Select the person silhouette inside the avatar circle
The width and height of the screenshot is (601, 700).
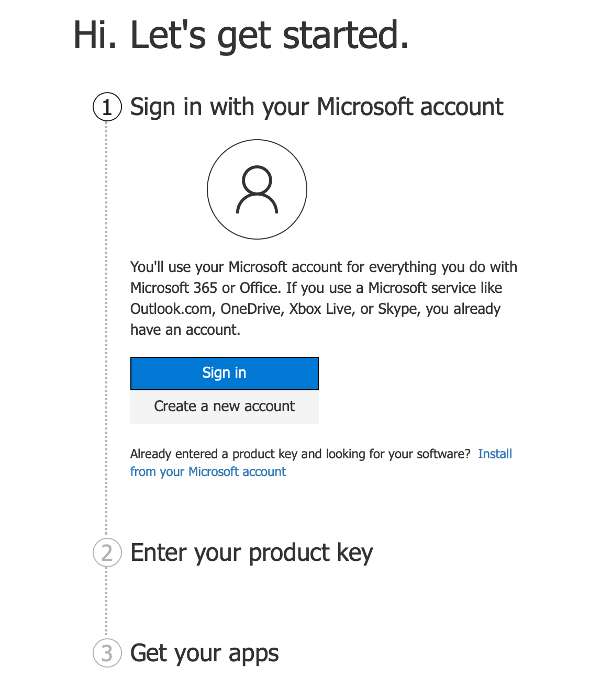(x=257, y=189)
